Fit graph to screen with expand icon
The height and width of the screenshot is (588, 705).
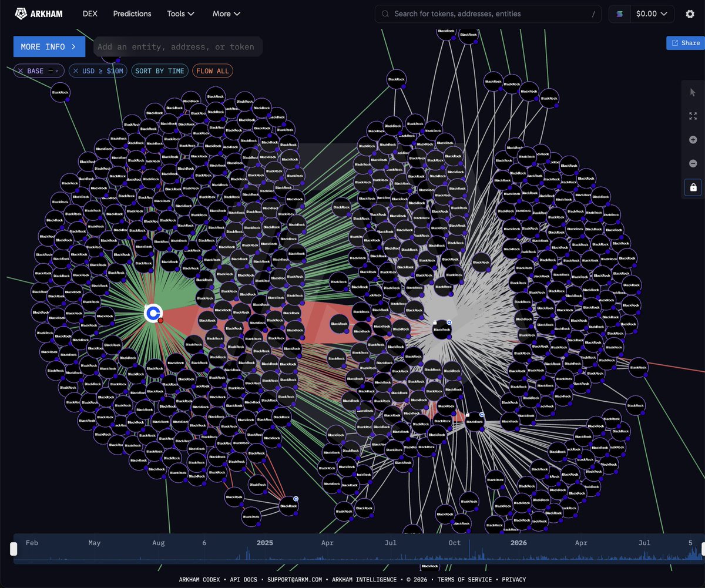(693, 116)
